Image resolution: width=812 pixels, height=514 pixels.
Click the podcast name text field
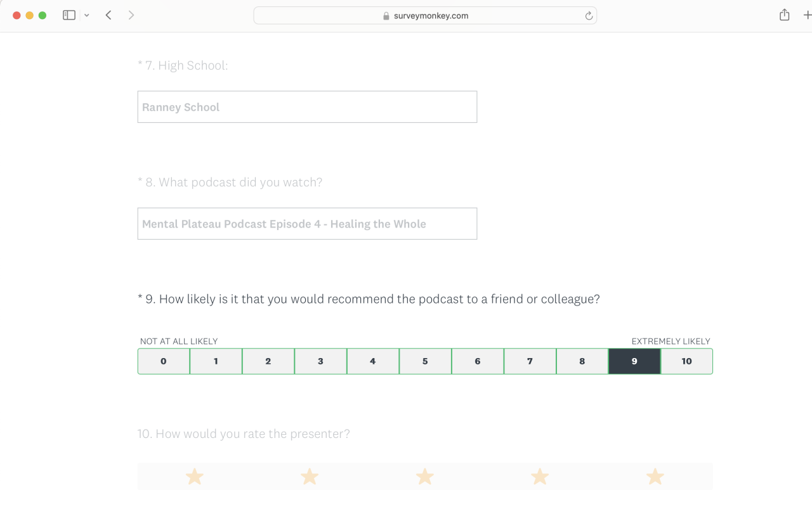(x=307, y=224)
